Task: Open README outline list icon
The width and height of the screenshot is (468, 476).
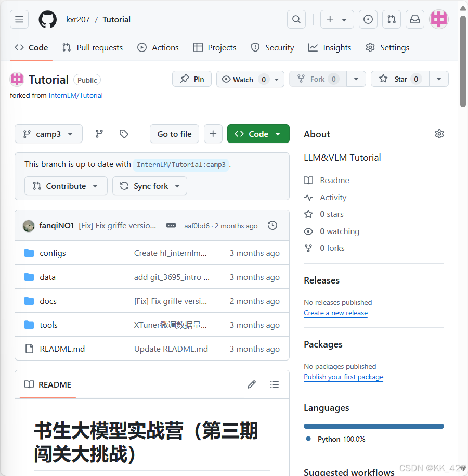Action: 275,384
